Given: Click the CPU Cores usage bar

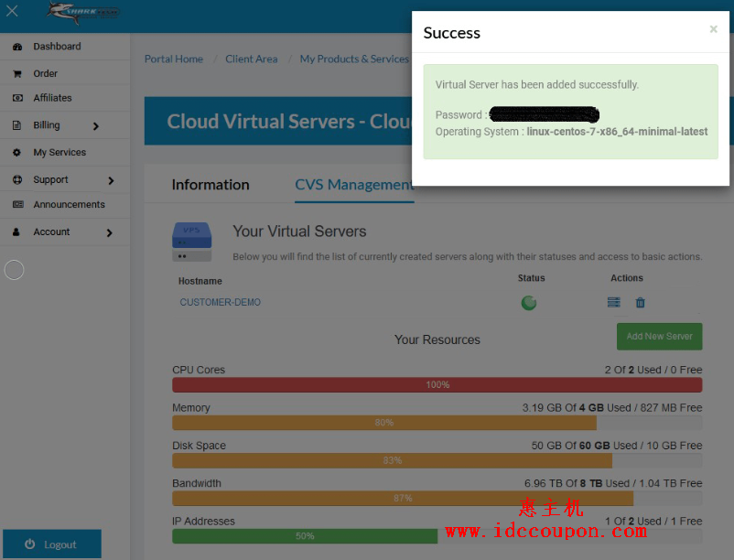Looking at the screenshot, I should pyautogui.click(x=437, y=385).
